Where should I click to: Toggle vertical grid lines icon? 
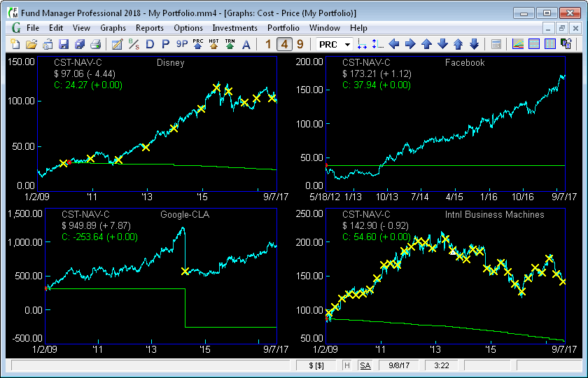click(x=550, y=44)
